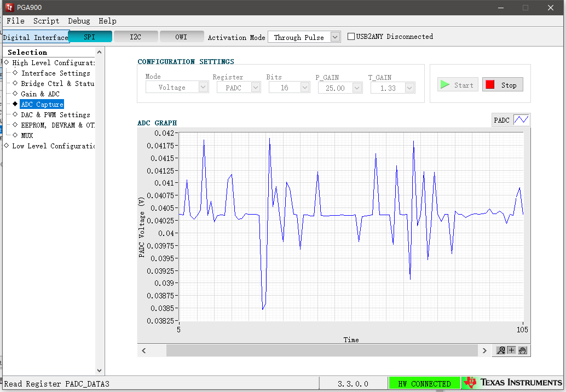Click graph scrollbar right arrow
The height and width of the screenshot is (392, 566).
pyautogui.click(x=484, y=350)
